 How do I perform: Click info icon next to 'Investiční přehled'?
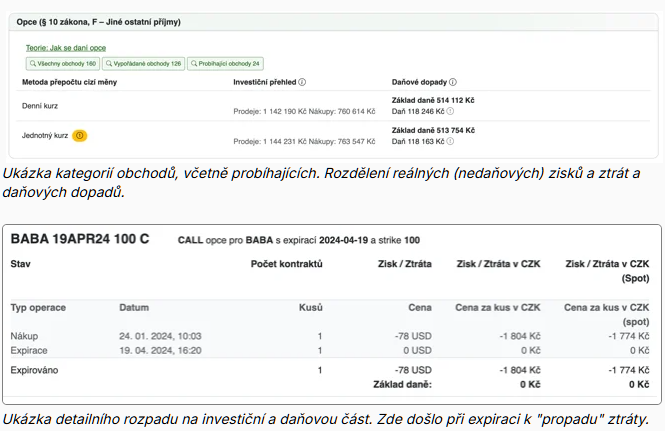(x=302, y=82)
